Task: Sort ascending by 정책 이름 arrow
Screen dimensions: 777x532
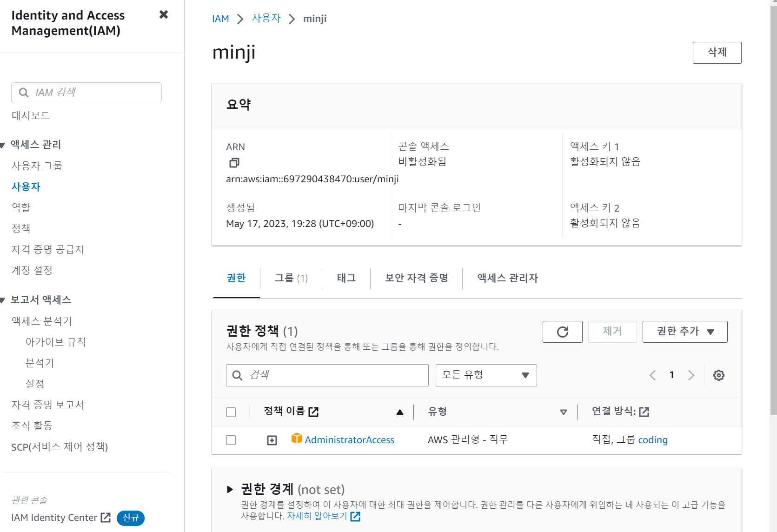Action: [x=400, y=412]
